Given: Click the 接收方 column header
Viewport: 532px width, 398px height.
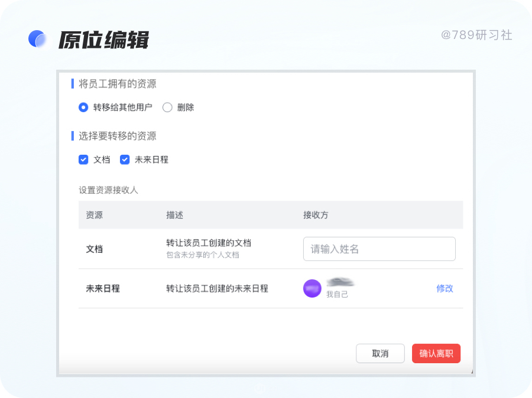Looking at the screenshot, I should tap(316, 215).
